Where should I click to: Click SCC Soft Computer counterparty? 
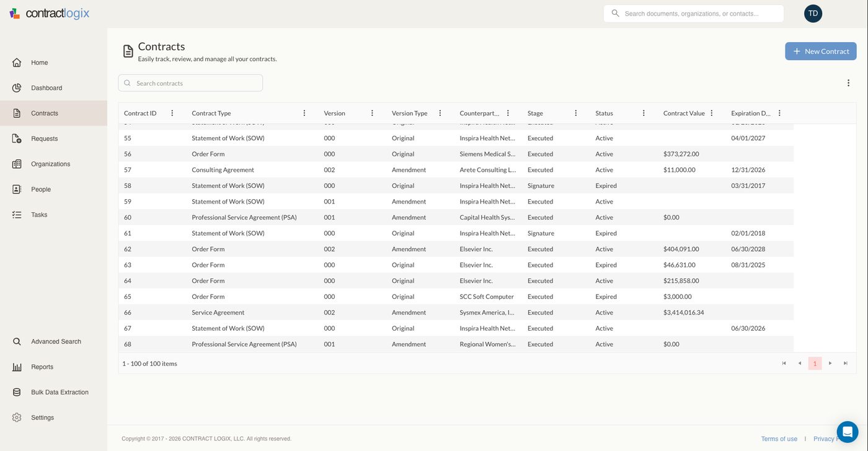click(487, 297)
